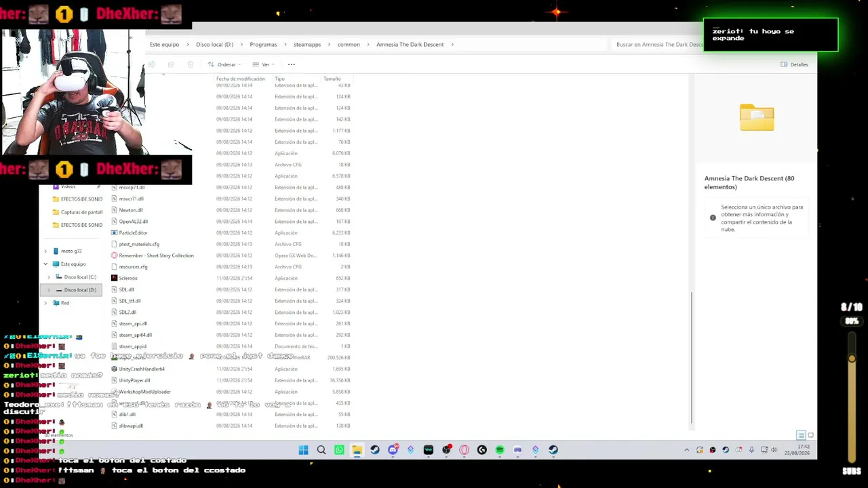Click the stream overlay volume slider handle
This screenshot has height=488, width=868.
(852, 359)
